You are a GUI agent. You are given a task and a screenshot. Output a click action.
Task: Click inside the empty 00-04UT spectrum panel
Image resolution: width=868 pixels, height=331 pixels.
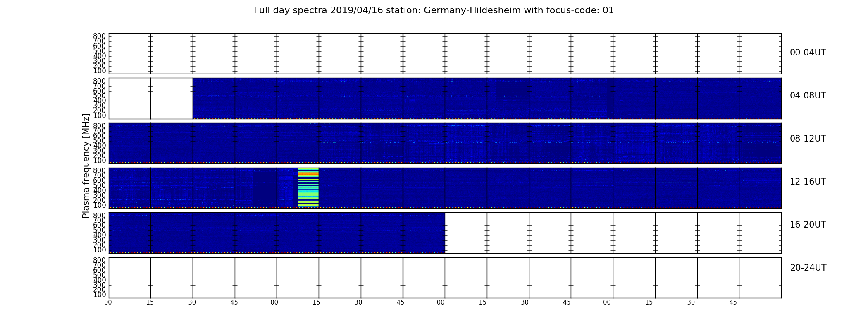445,53
